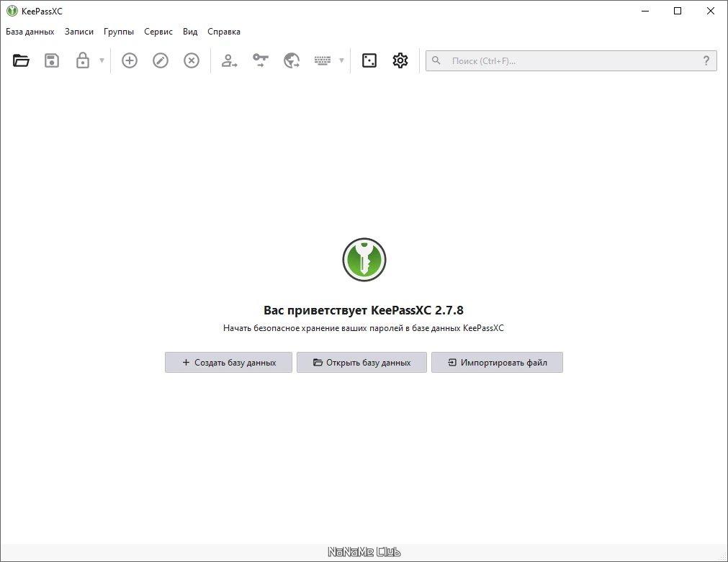Viewport: 728px width, 562px height.
Task: Click the "Импортировать файл" button
Action: 498,363
